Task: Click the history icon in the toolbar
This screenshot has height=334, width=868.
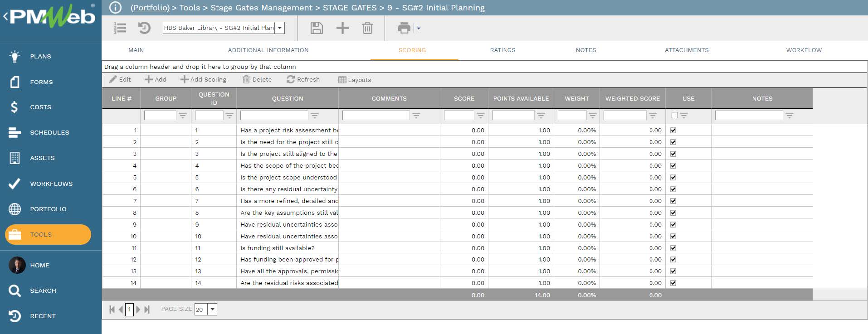Action: coord(144,28)
